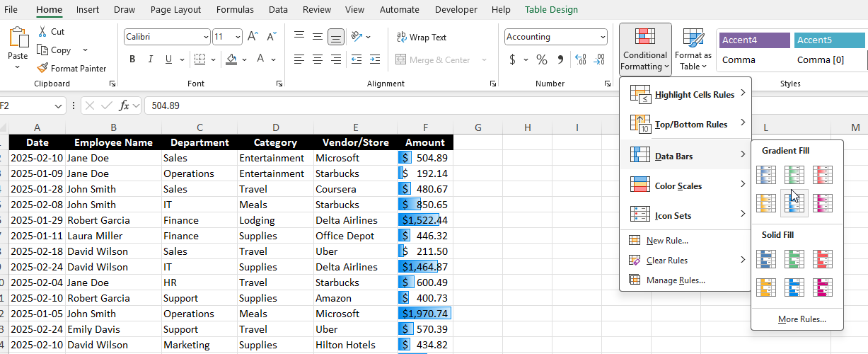This screenshot has height=354, width=868.
Task: Open Color Scales submenu
Action: 685,185
